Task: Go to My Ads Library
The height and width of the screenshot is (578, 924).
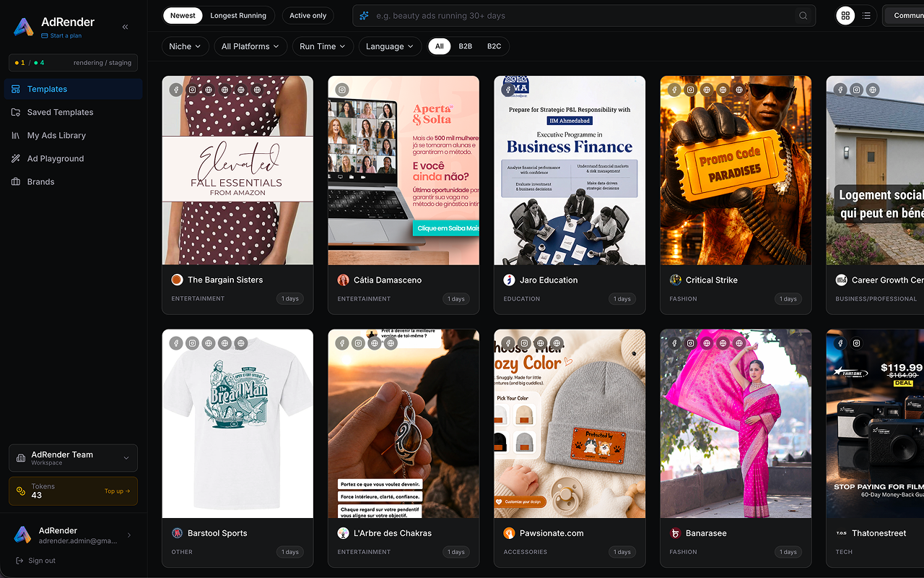Action: point(73,135)
